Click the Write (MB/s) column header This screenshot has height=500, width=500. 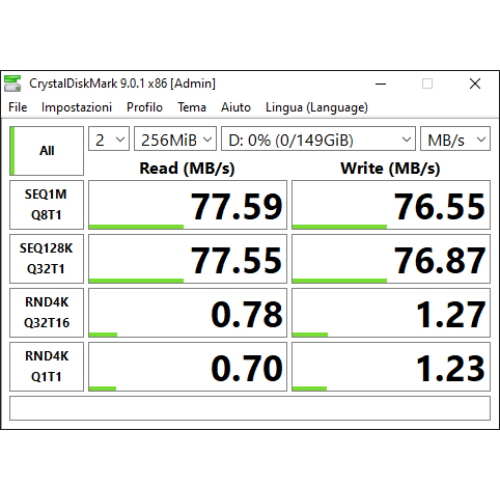coord(390,168)
